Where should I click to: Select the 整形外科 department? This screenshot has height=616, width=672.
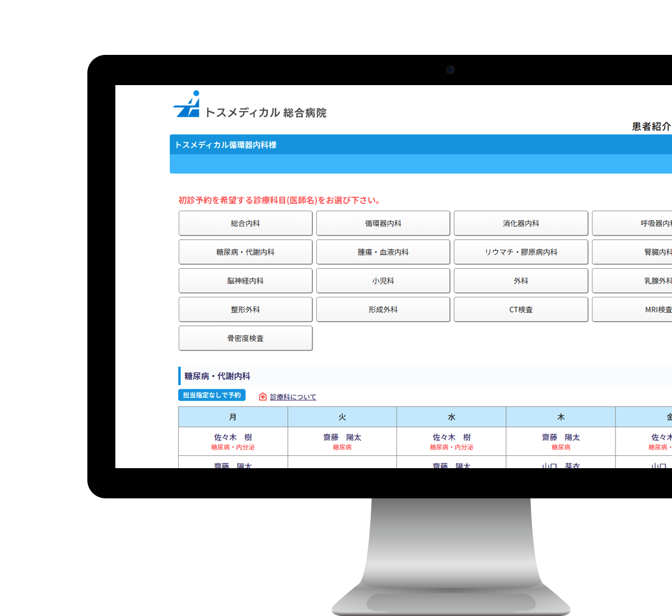tap(245, 309)
